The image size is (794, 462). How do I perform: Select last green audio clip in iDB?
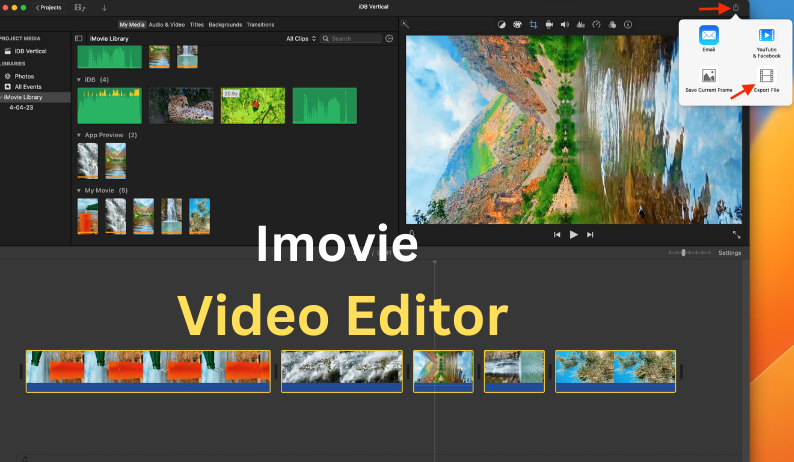pyautogui.click(x=325, y=105)
